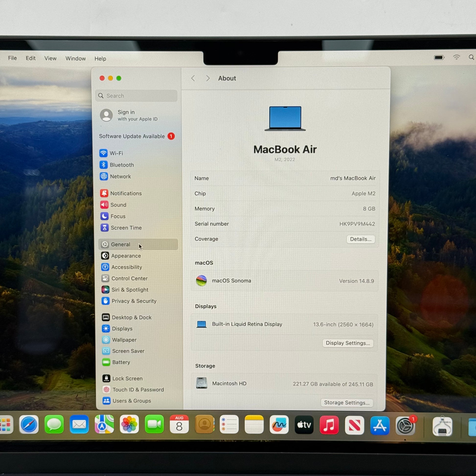Open the Edit menu
The image size is (476, 476).
[31, 58]
